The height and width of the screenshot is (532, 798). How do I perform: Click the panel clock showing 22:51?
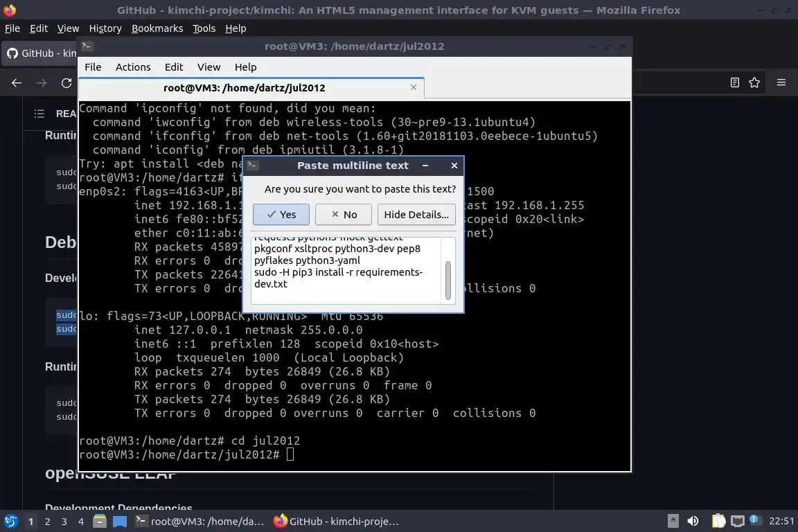tap(781, 521)
